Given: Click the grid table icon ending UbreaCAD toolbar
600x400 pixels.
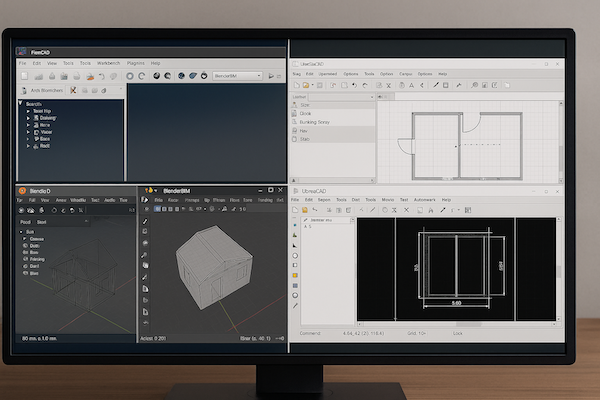Looking at the screenshot, I should [468, 210].
